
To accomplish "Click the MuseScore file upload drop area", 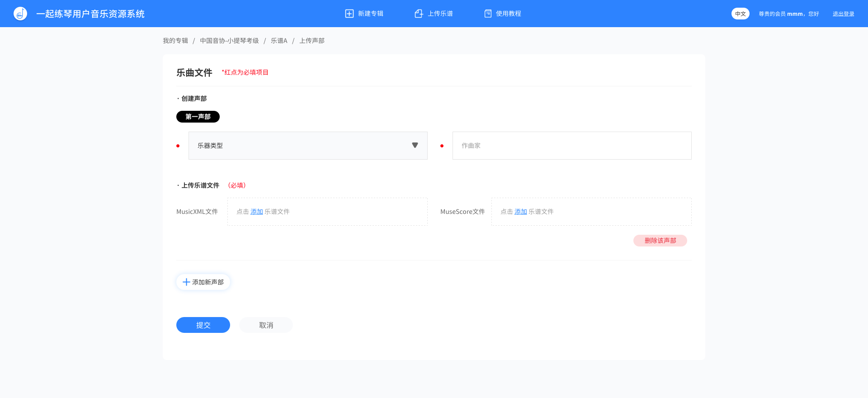I will click(x=591, y=212).
